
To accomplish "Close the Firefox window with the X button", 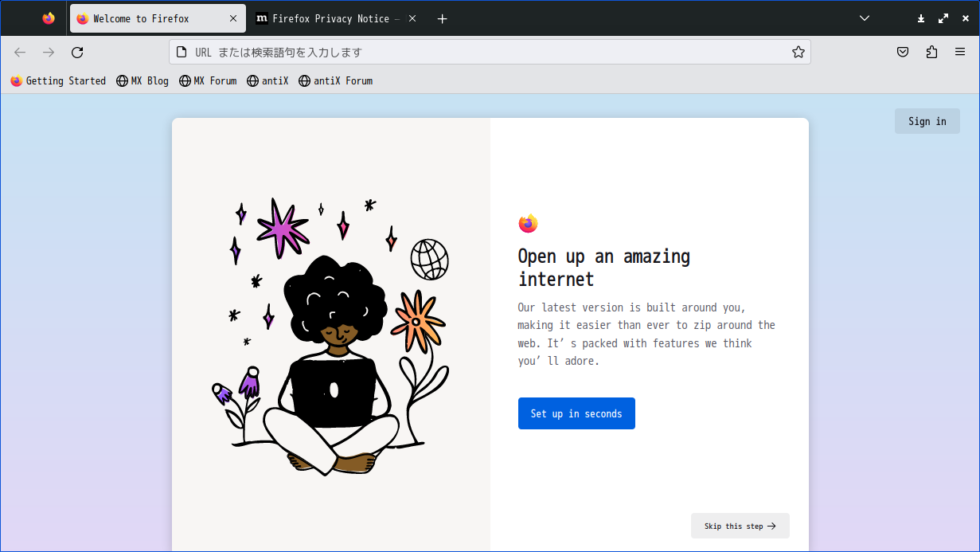I will (x=965, y=18).
